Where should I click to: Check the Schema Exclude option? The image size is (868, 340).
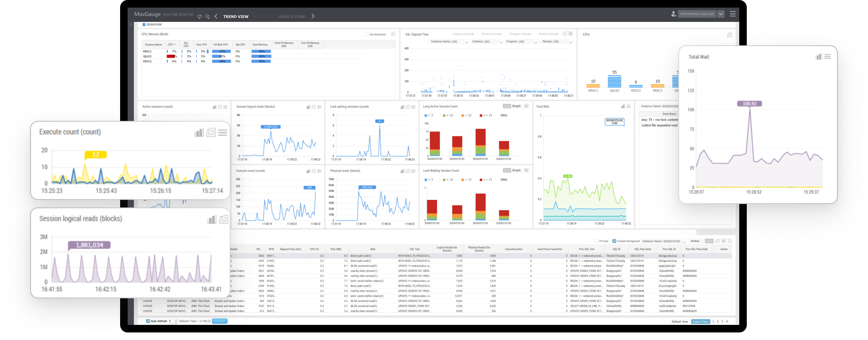click(479, 34)
